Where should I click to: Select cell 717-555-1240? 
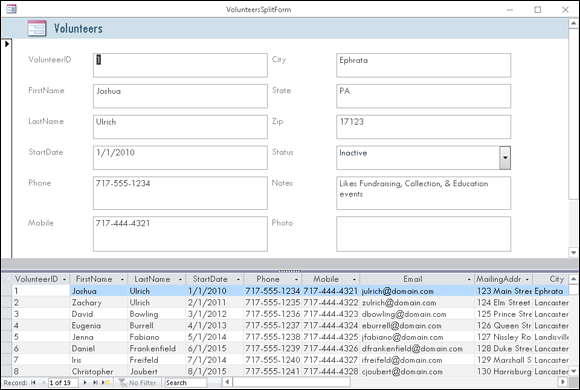click(273, 360)
